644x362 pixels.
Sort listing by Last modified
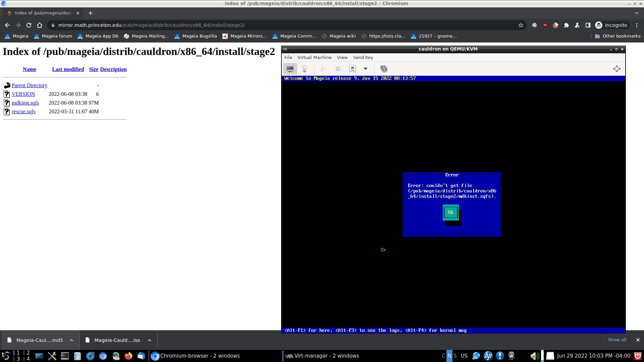(x=68, y=69)
